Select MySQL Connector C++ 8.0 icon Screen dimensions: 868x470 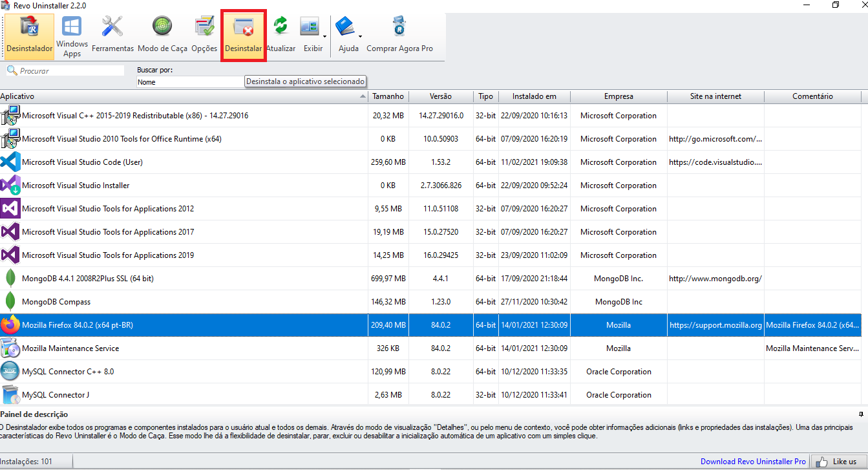[x=10, y=372]
